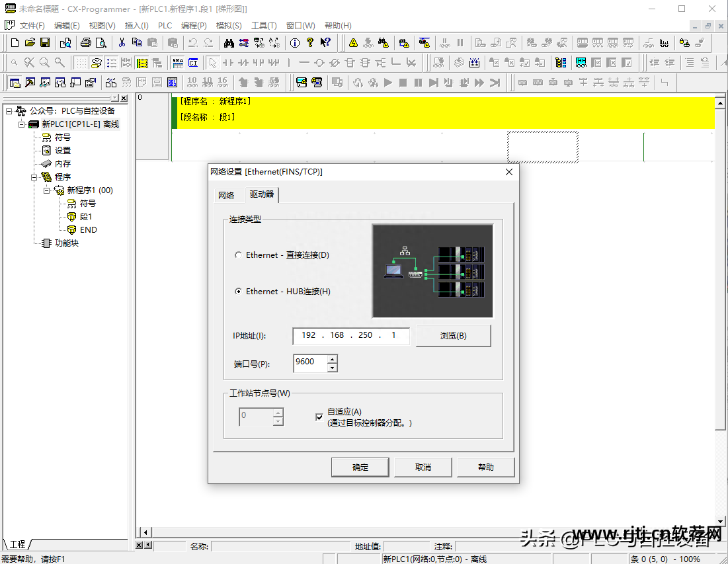Viewport: 728px width, 564px height.
Task: Increase the port number with up arrow
Action: click(332, 358)
